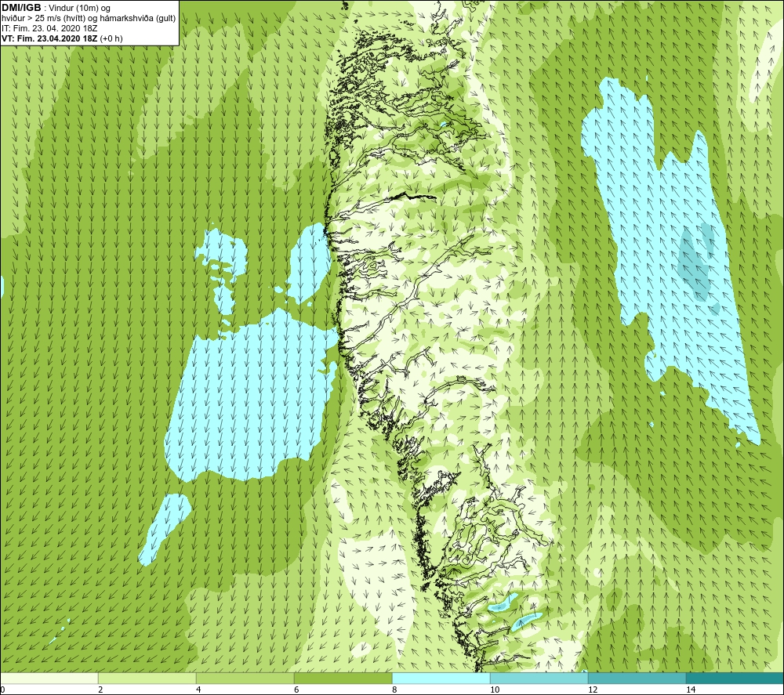Click legend label '2'
The width and height of the screenshot is (784, 695).
[100, 690]
